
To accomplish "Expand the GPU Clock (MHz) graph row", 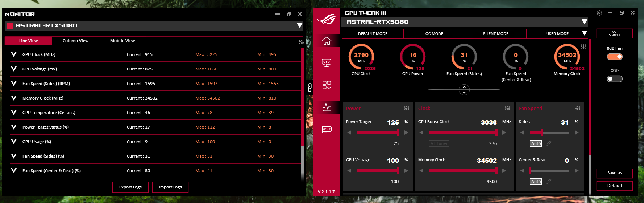I will 14,54.
